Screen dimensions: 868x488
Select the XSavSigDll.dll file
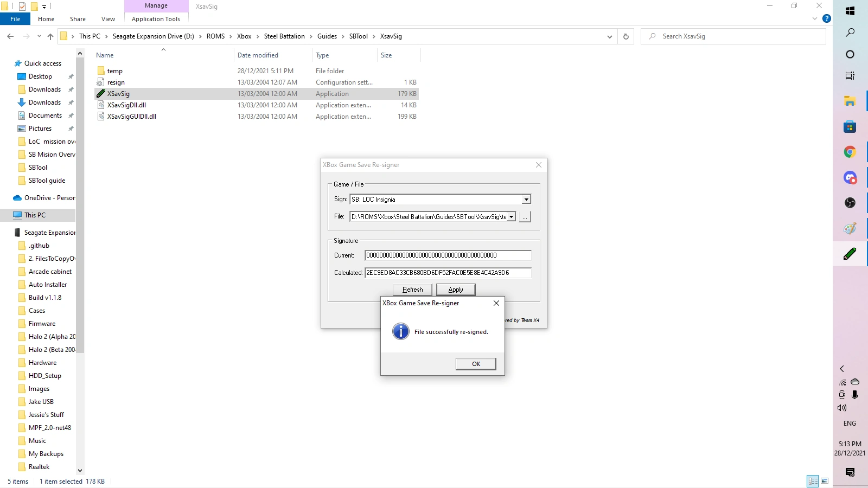256,105
